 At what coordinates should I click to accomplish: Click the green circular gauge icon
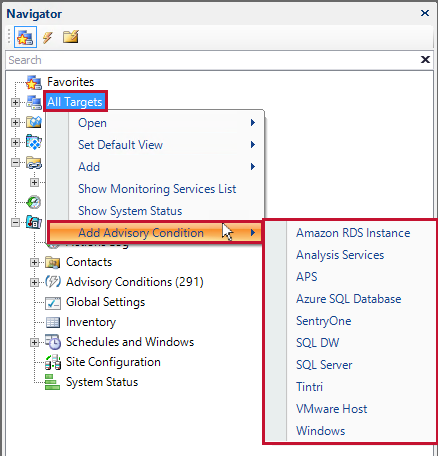(34, 202)
